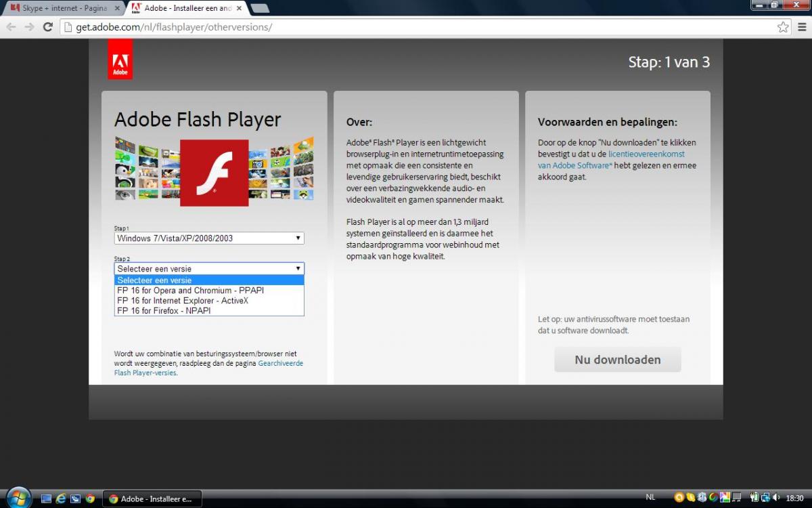Bookmark this page using the star icon

coord(783,27)
